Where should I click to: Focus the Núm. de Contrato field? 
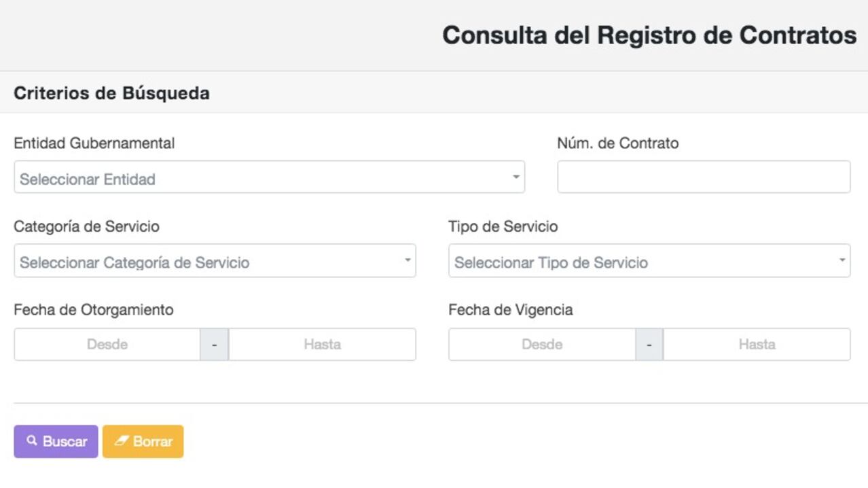tap(704, 177)
